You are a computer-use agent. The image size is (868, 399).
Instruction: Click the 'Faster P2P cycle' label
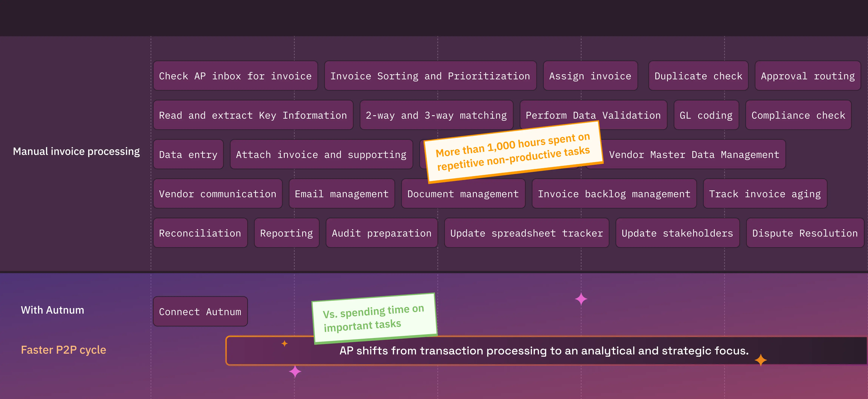pyautogui.click(x=63, y=350)
